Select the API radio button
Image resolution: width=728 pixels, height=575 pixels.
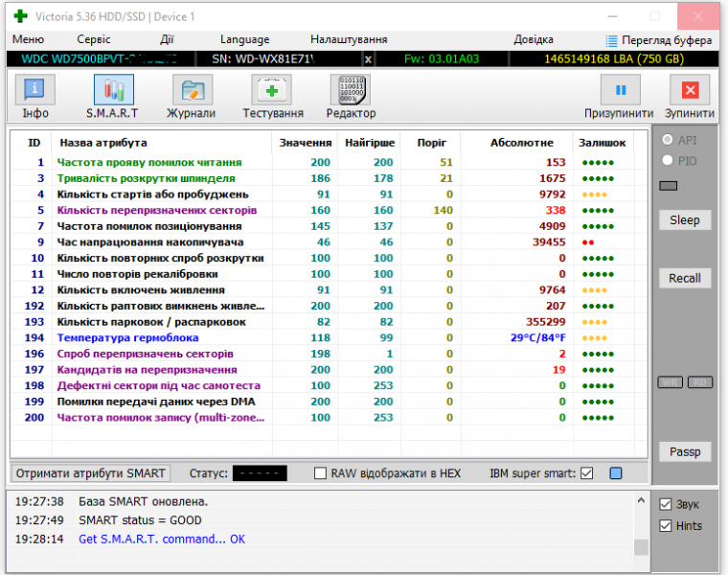668,140
